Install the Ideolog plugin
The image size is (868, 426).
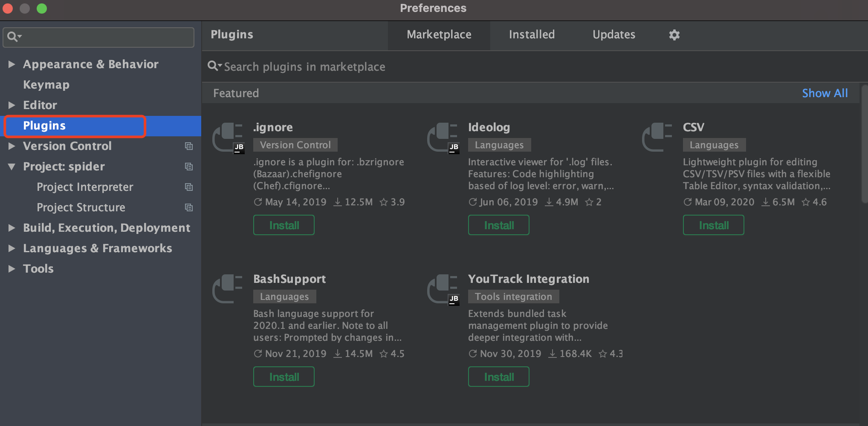[499, 225]
